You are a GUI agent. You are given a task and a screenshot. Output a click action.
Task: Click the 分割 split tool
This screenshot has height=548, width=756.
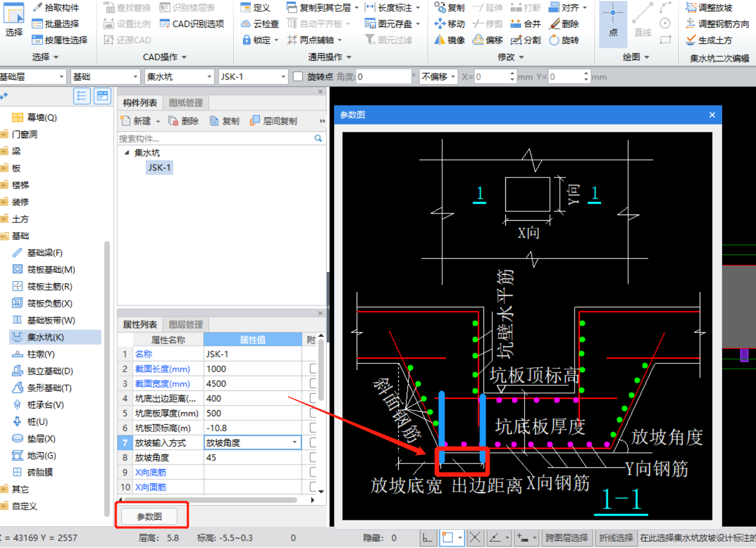pos(525,40)
